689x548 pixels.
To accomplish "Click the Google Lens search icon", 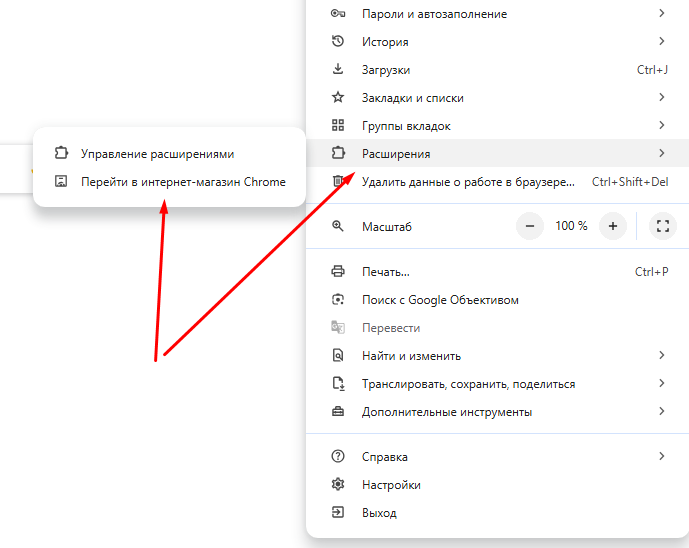I will 337,299.
